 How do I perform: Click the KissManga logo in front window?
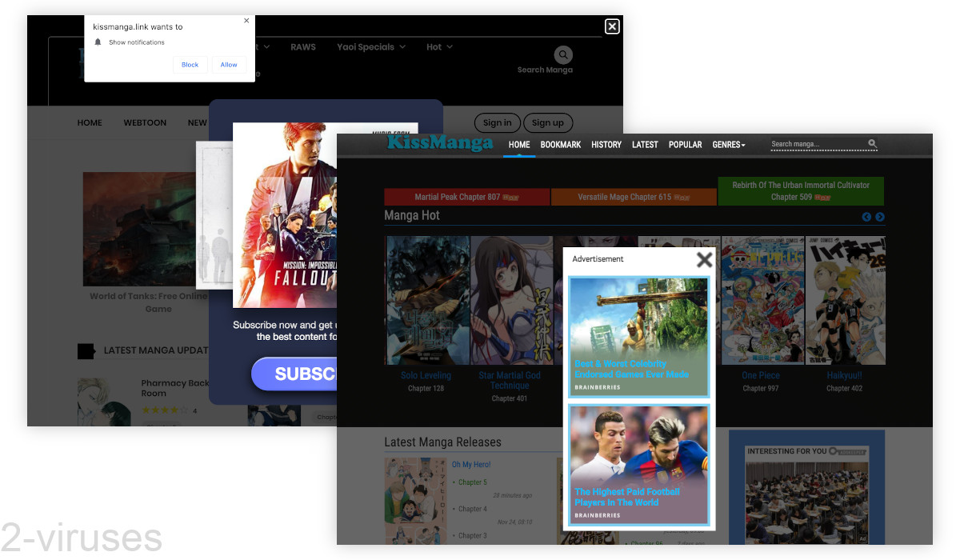coord(439,143)
